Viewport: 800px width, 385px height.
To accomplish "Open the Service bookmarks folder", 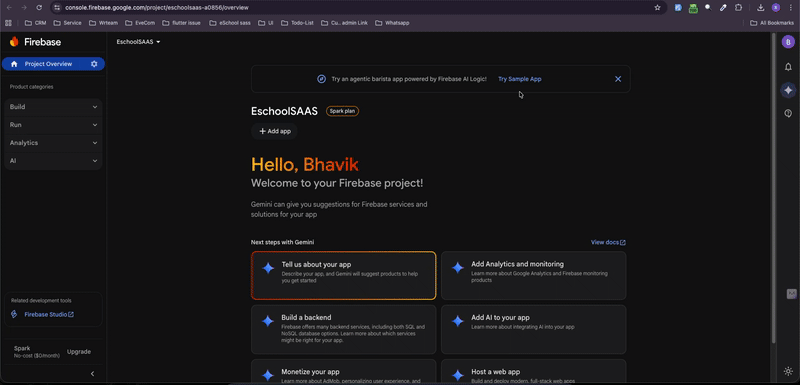I will [x=67, y=23].
